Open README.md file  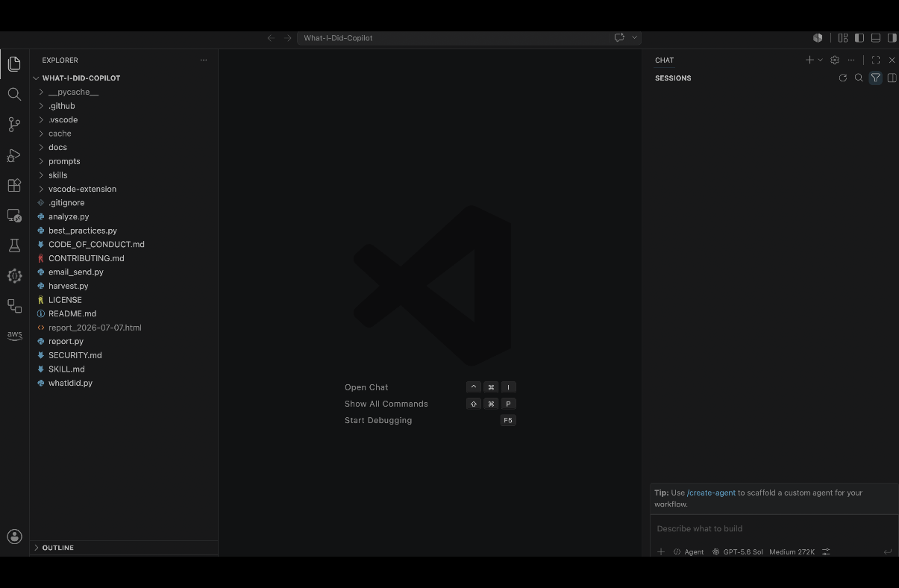pos(124,313)
